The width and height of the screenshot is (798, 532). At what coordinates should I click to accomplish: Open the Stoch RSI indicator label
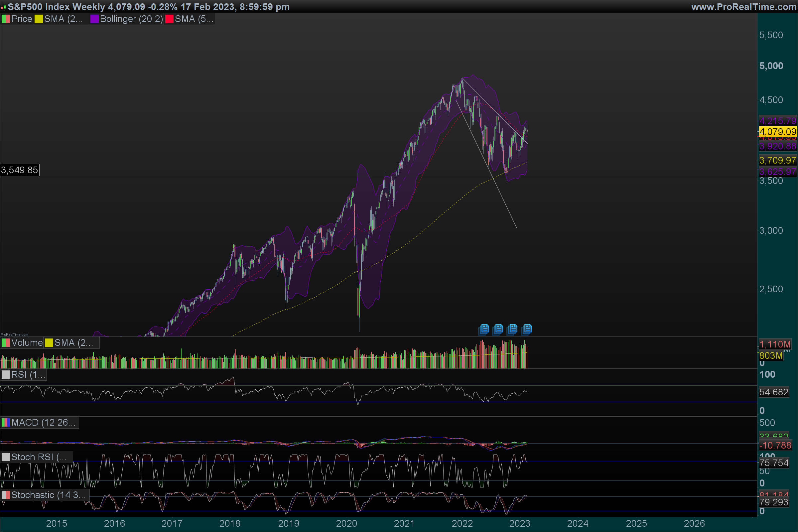coord(39,457)
